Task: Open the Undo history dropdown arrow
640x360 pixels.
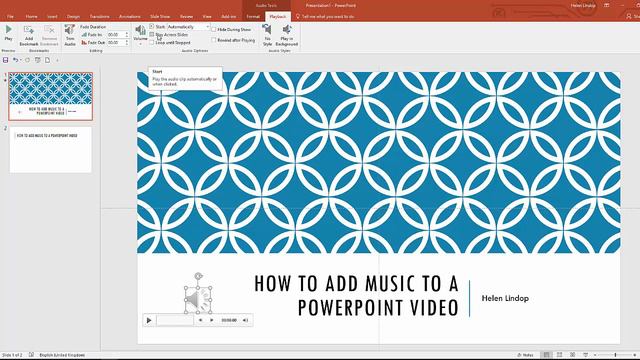Action: pyautogui.click(x=20, y=60)
